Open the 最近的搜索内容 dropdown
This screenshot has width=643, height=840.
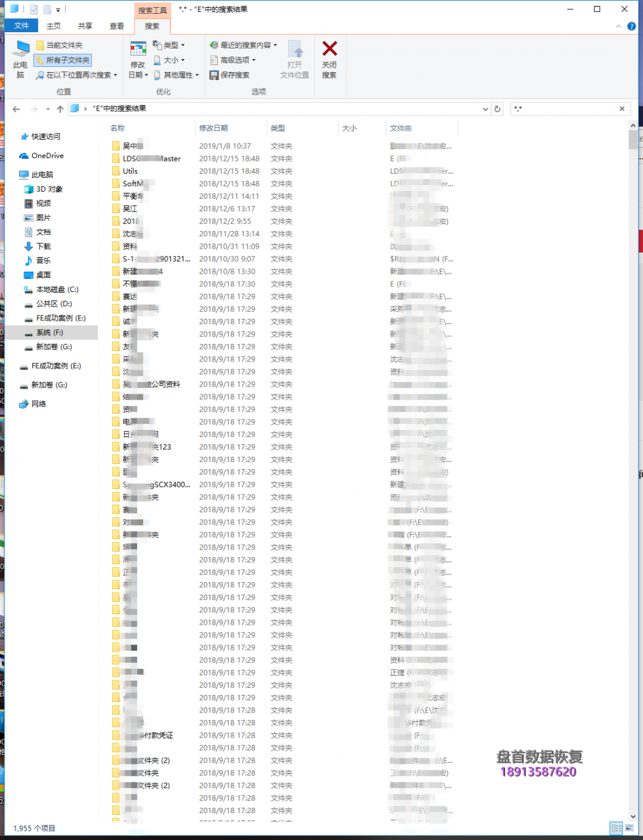(x=243, y=45)
